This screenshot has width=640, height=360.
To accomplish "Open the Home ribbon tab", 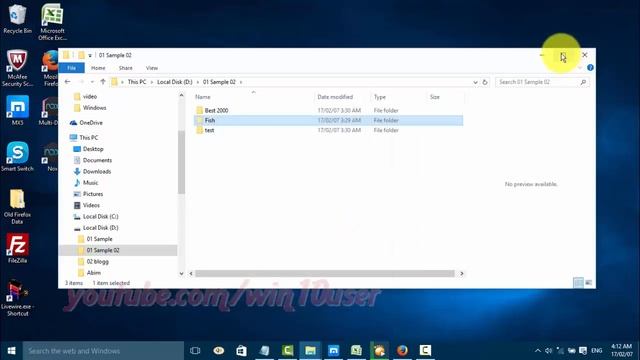I will [x=98, y=68].
